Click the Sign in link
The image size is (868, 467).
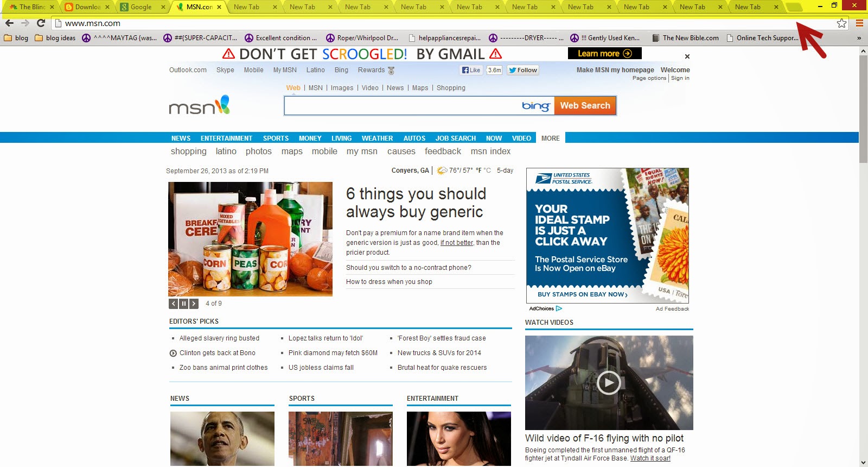click(x=680, y=78)
